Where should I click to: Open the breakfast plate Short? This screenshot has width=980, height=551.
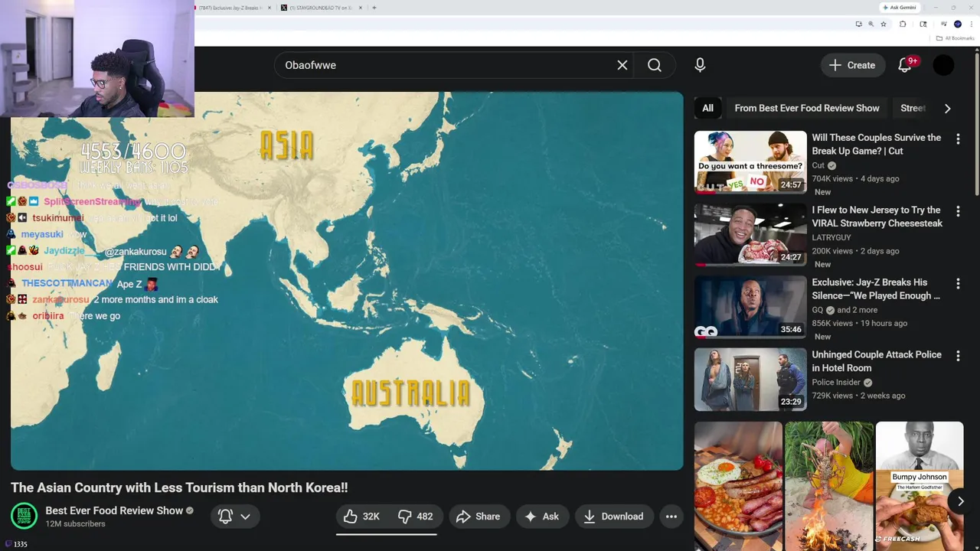[738, 486]
